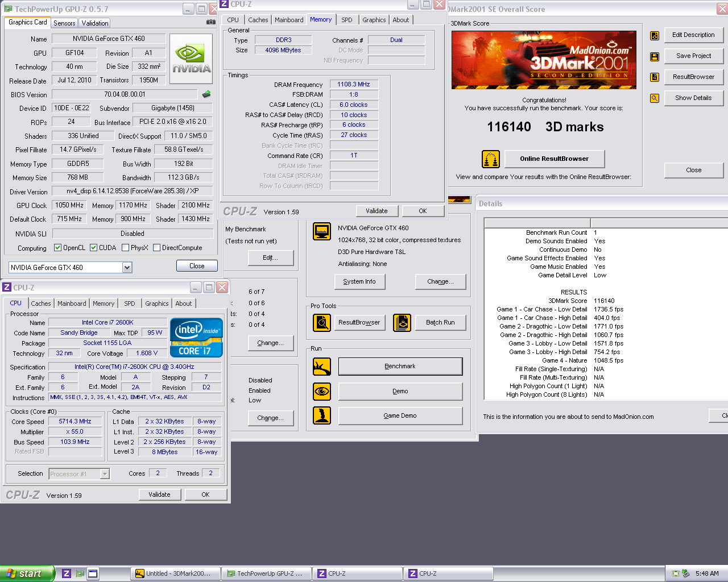
Task: Click the Benchmark Run Count row in Details
Action: 562,232
